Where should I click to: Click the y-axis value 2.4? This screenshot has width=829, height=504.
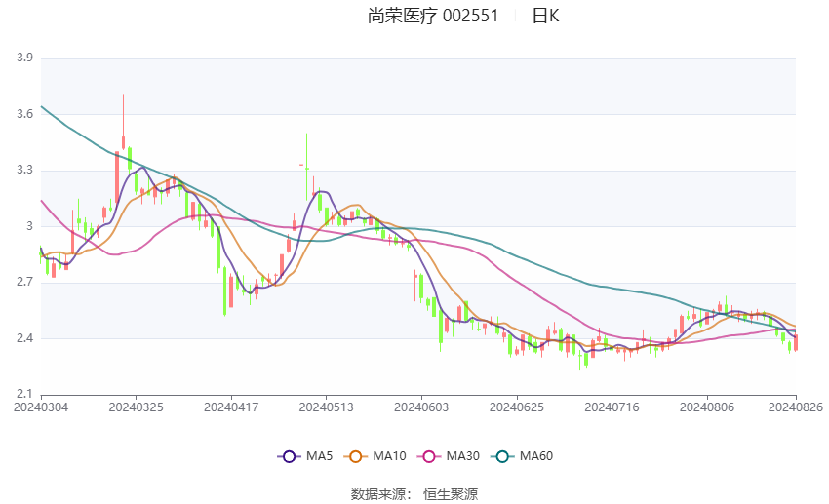[24, 338]
